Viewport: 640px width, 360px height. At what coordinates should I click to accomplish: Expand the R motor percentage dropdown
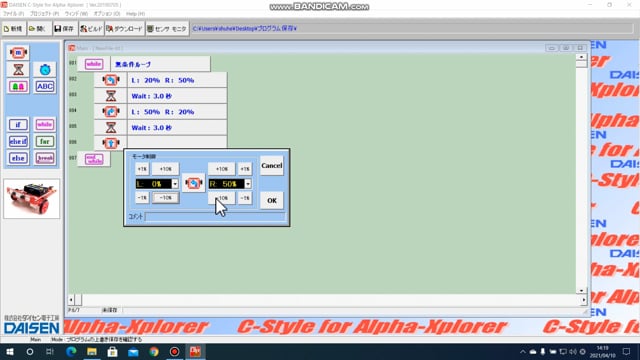(x=247, y=184)
